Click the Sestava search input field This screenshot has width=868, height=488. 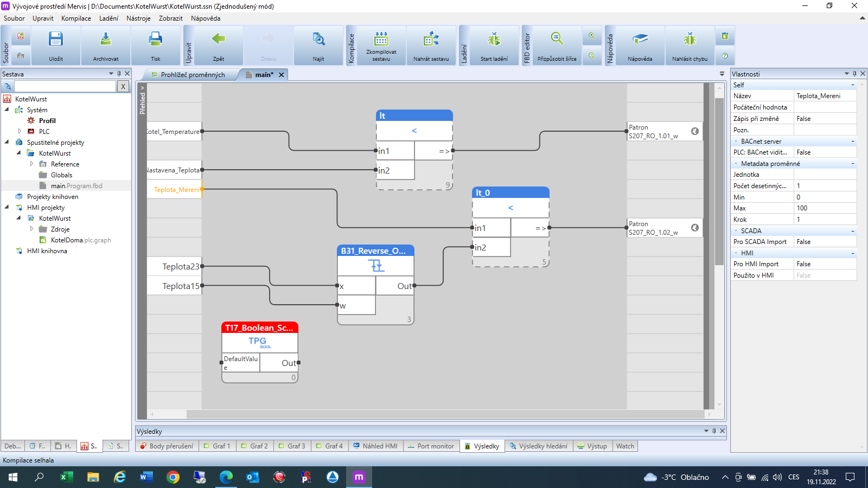(x=65, y=86)
